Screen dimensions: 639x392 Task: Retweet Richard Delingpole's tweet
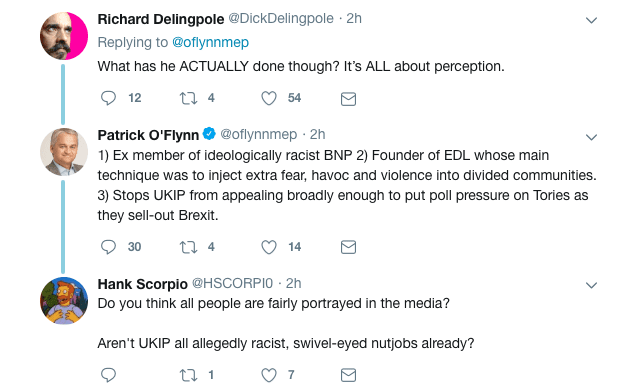188,98
